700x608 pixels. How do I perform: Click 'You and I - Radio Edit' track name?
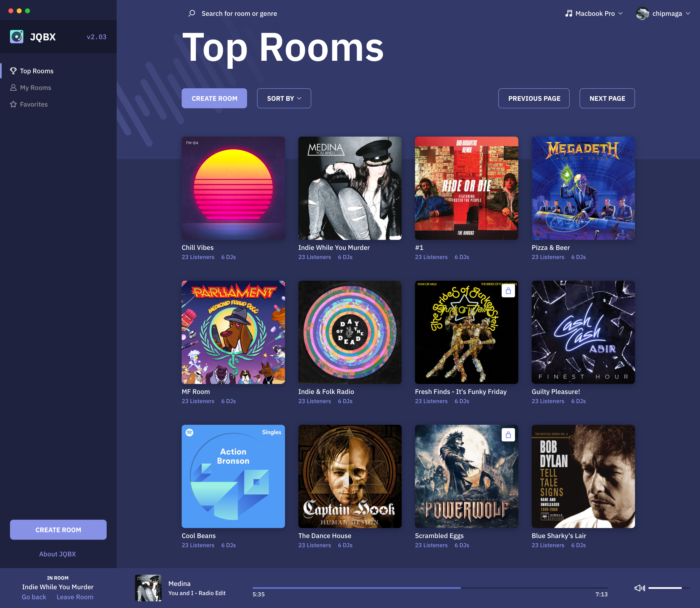pyautogui.click(x=197, y=593)
